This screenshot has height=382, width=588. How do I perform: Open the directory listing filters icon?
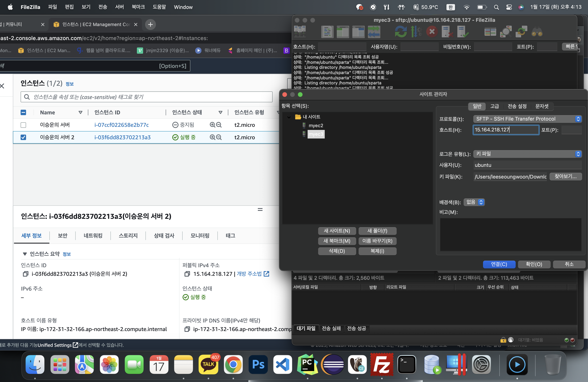490,32
